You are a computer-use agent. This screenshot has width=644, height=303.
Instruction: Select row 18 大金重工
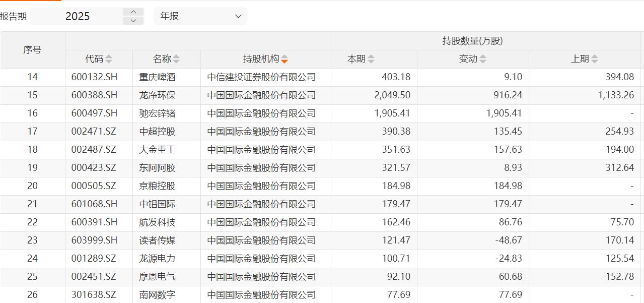pyautogui.click(x=157, y=150)
